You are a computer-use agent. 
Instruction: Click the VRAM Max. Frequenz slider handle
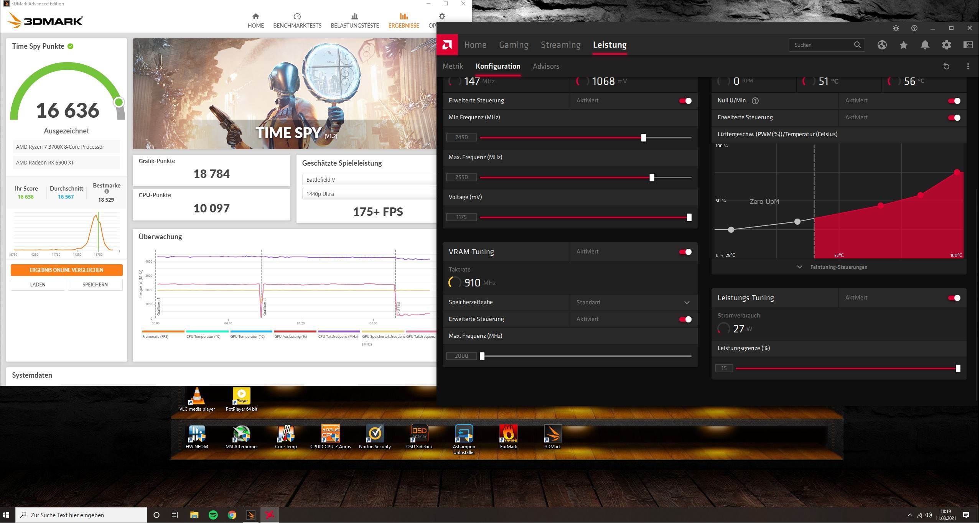click(x=482, y=356)
